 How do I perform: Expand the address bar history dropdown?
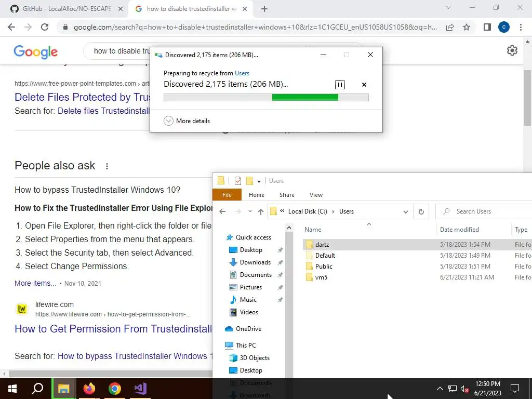405,212
